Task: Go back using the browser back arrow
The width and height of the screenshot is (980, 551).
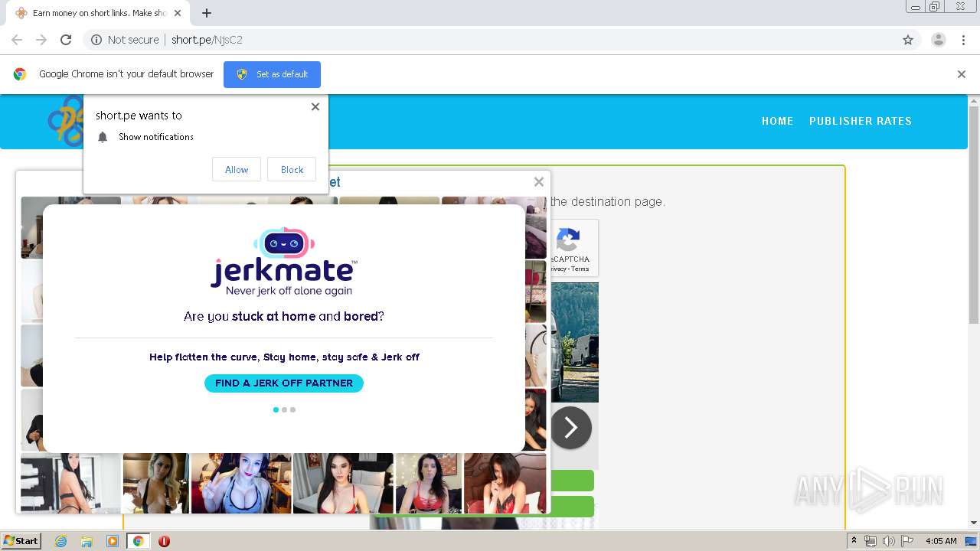Action: point(17,40)
